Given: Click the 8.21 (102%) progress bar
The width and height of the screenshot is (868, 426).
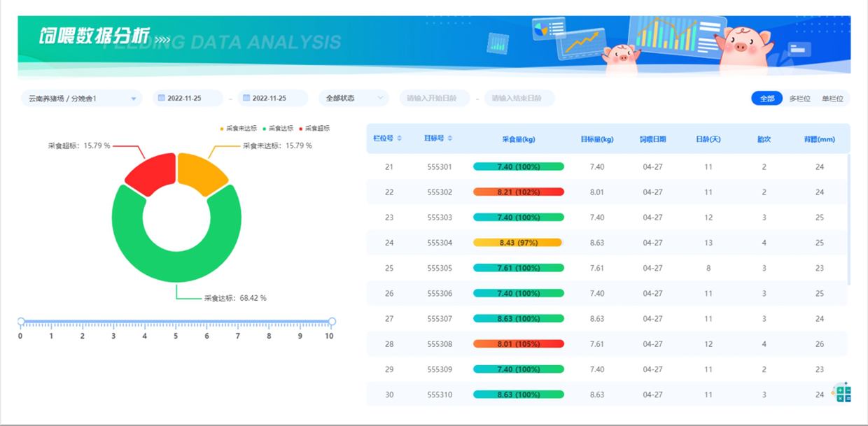Looking at the screenshot, I should (x=518, y=192).
